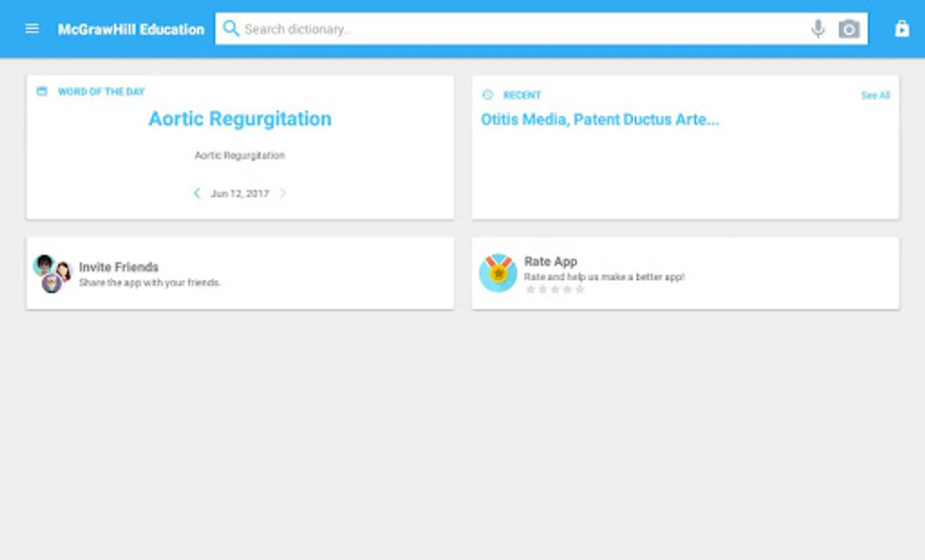Click McGrawHill Education title
Viewport: 925px width, 560px height.
point(131,29)
